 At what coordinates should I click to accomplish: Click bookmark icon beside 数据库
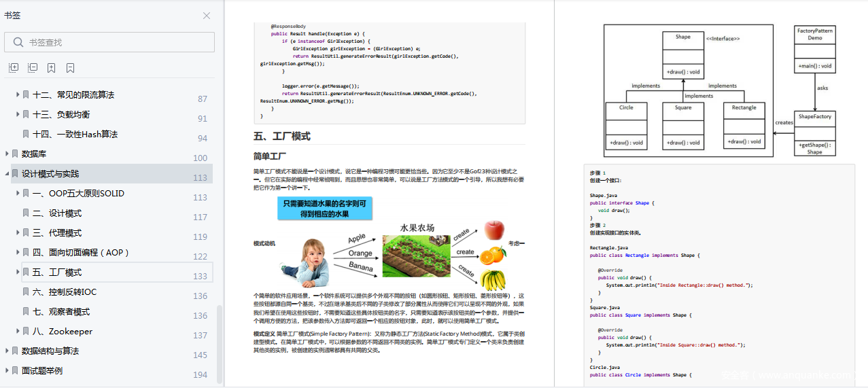[15, 154]
